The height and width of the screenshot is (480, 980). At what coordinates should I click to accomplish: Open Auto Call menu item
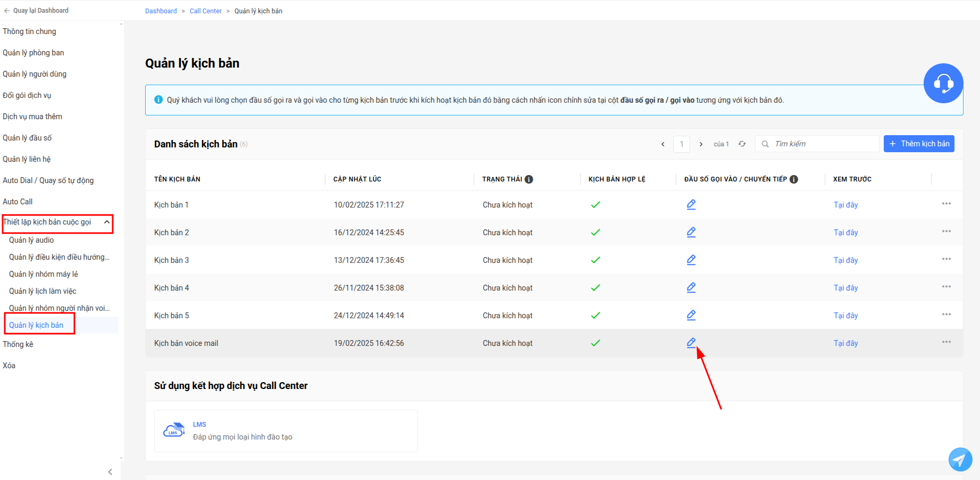tap(18, 202)
